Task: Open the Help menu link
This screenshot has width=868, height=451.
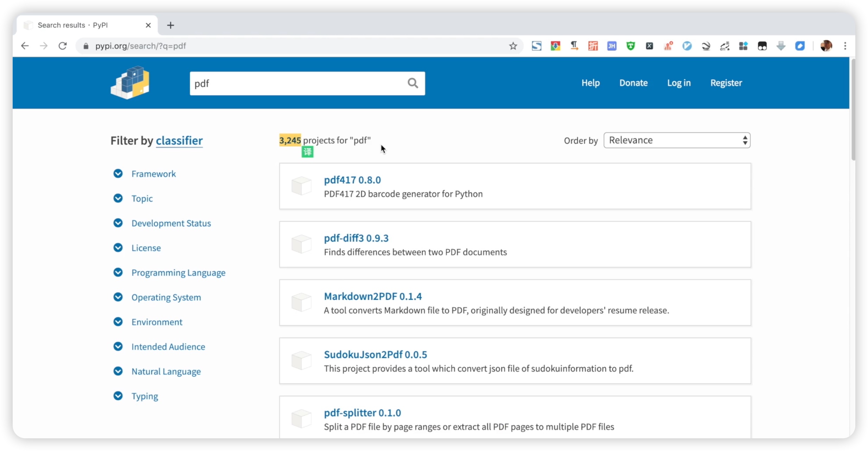Action: pyautogui.click(x=590, y=83)
